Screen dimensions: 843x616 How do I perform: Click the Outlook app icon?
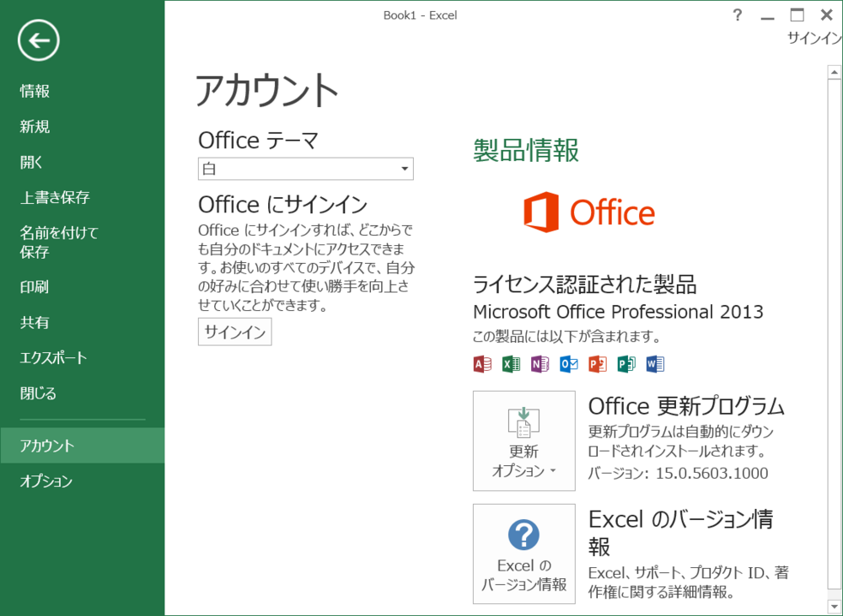pyautogui.click(x=568, y=364)
